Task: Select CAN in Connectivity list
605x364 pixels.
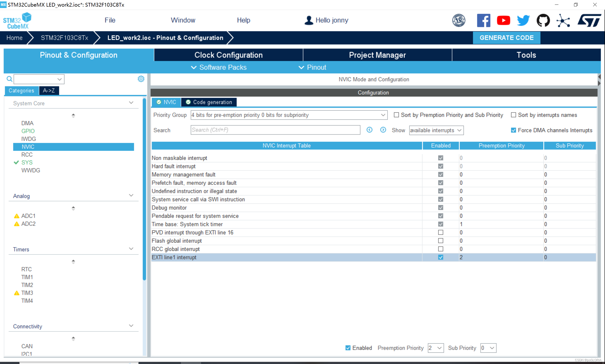Action: (x=27, y=346)
